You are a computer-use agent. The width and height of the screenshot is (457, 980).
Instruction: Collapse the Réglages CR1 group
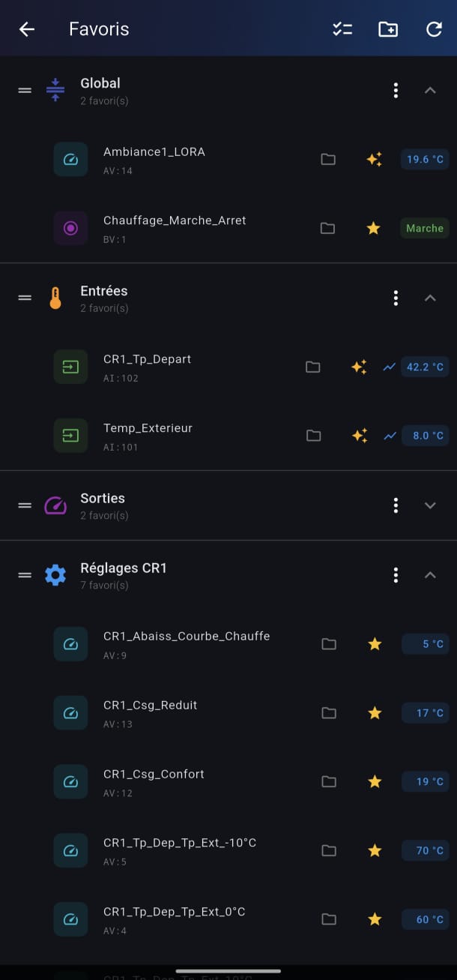coord(430,575)
